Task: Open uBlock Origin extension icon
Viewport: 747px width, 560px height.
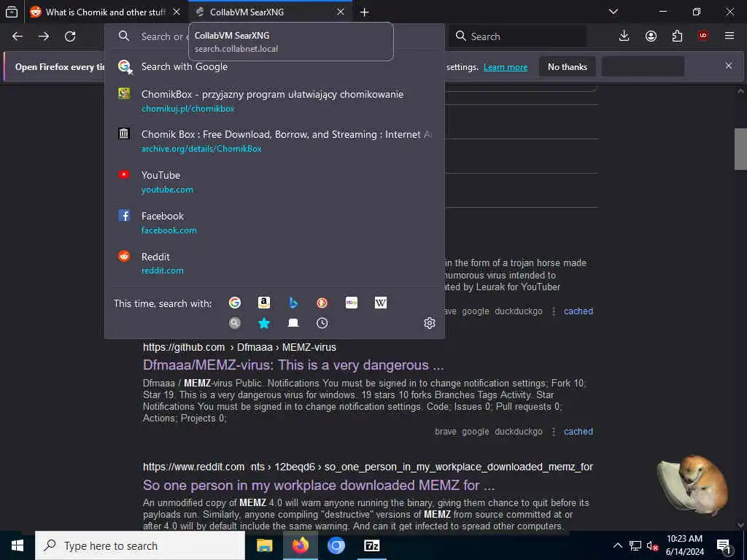Action: coord(703,36)
